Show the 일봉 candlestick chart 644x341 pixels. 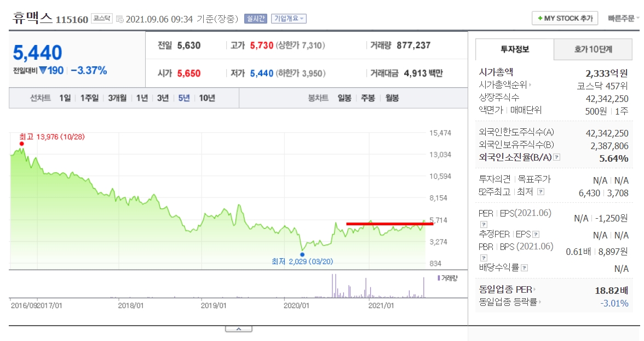(x=344, y=98)
